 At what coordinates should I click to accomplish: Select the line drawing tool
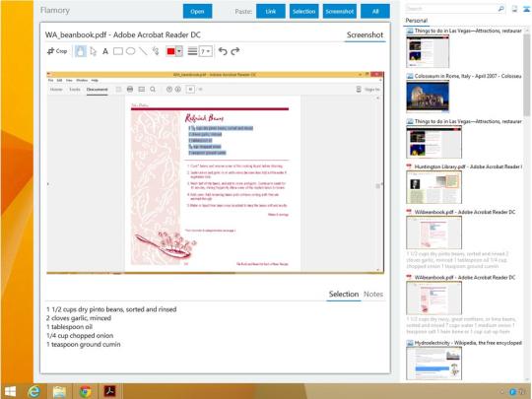pyautogui.click(x=143, y=51)
